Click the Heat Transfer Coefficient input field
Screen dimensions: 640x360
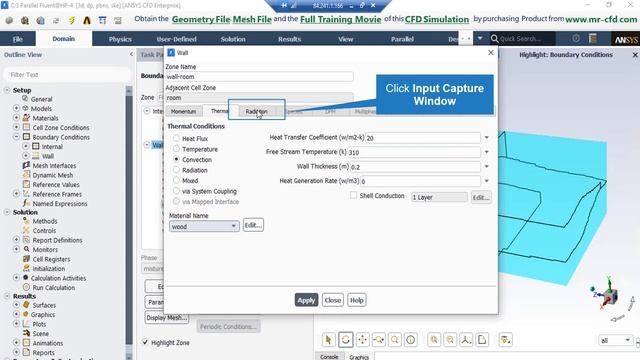pos(422,138)
